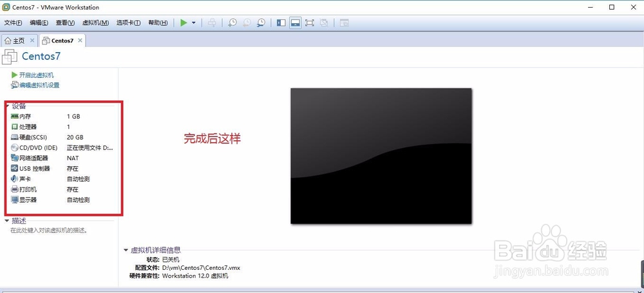Click the config path D:\vm\Centos7\Centos7.vmx
The height and width of the screenshot is (293, 644).
click(x=201, y=268)
